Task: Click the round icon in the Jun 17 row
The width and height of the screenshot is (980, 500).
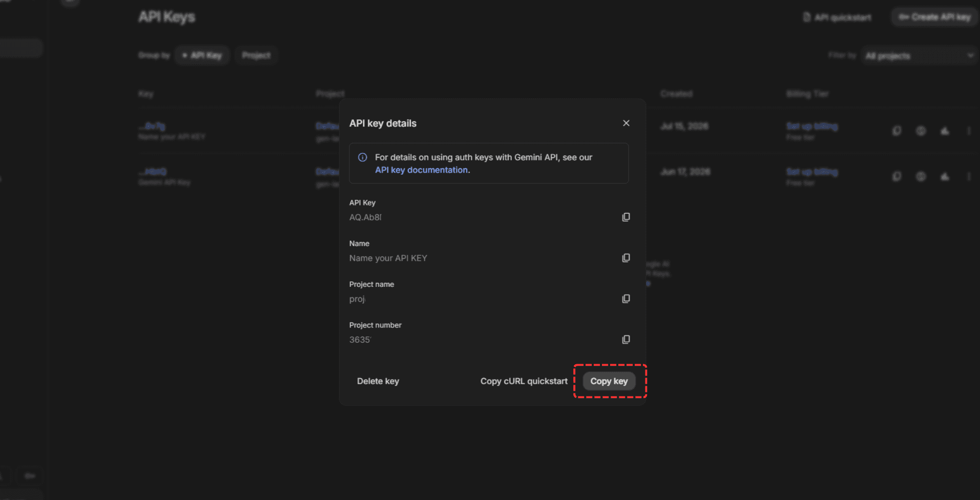Action: [x=921, y=176]
